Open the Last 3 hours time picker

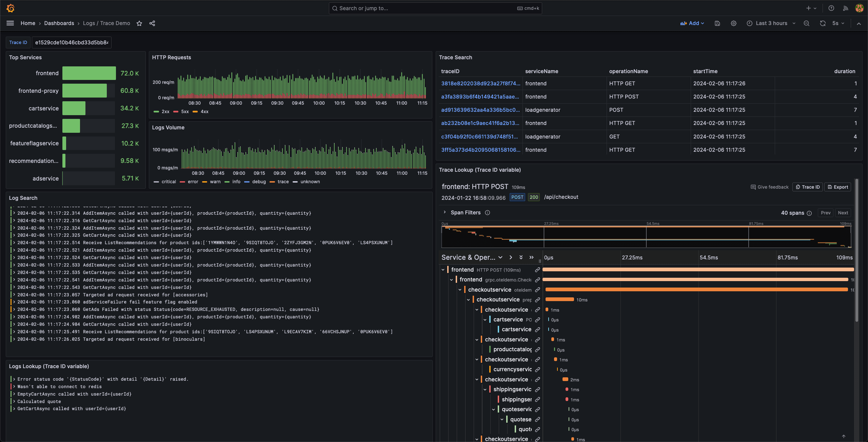(771, 23)
